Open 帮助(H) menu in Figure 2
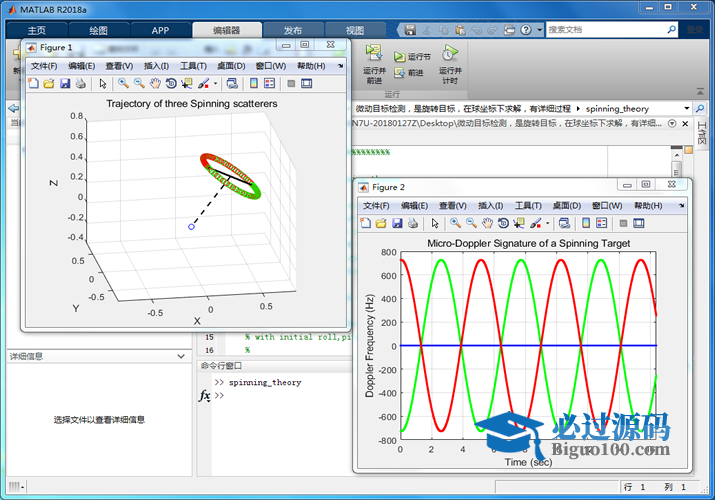This screenshot has height=500, width=715. pyautogui.click(x=648, y=206)
